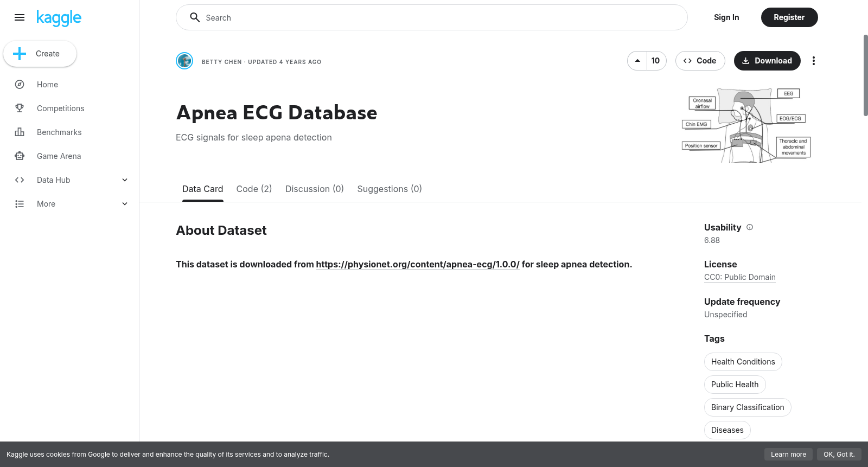Click the Usability info icon

(750, 227)
